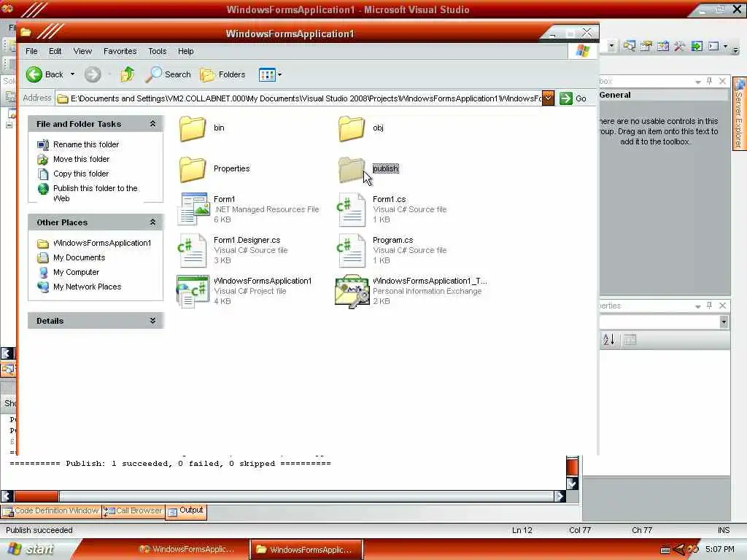Open the Help menu
The height and width of the screenshot is (560, 747).
[186, 51]
